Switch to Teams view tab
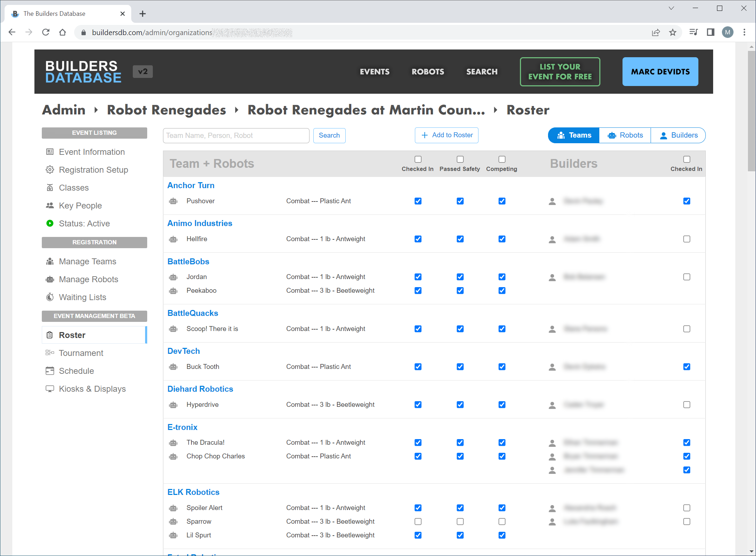 (574, 135)
